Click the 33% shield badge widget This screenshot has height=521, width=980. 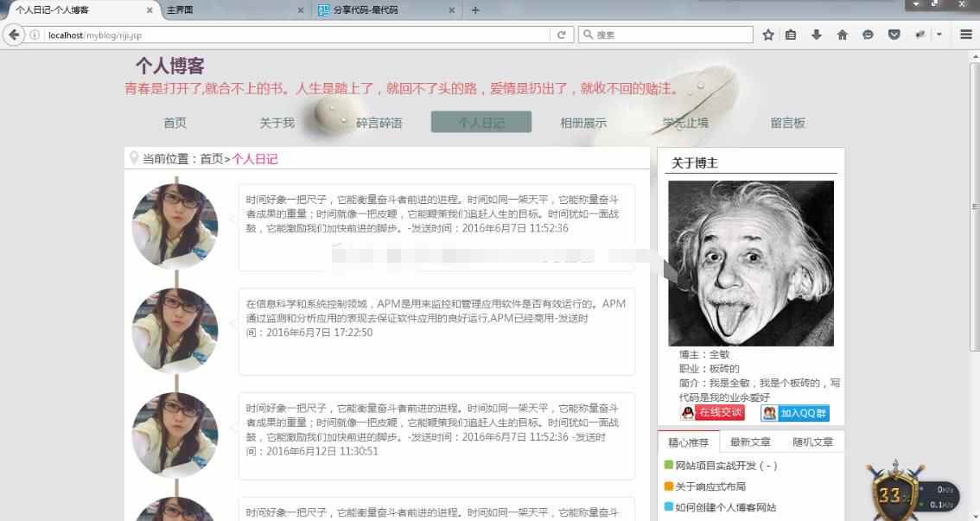click(x=895, y=492)
